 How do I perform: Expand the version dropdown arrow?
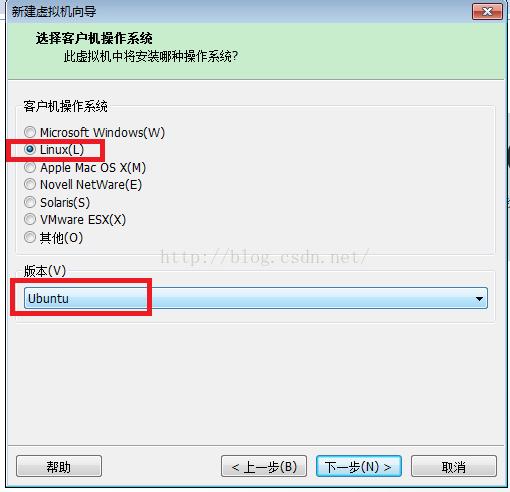click(479, 299)
